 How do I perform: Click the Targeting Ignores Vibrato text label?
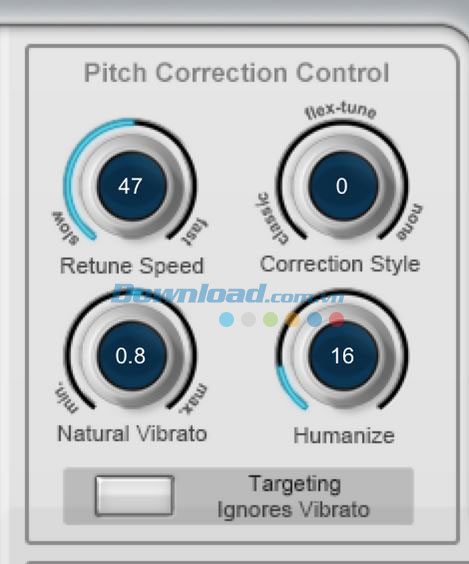(294, 497)
